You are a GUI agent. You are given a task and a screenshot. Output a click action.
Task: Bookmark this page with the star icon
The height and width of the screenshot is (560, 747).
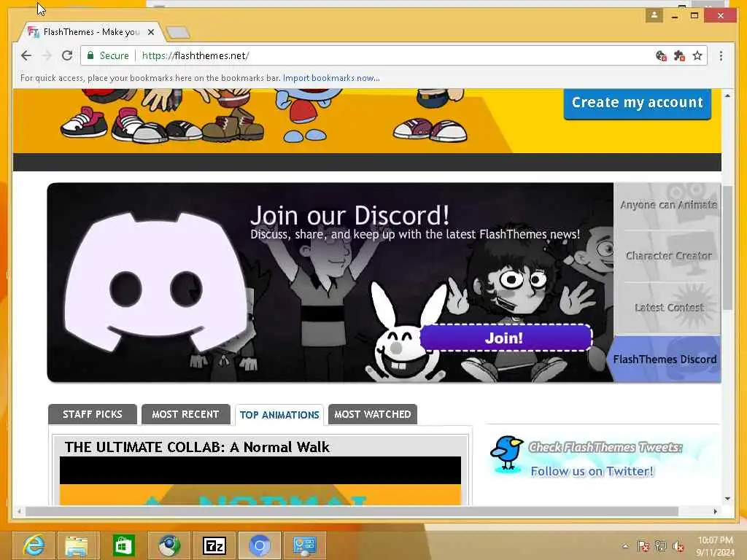click(x=697, y=55)
